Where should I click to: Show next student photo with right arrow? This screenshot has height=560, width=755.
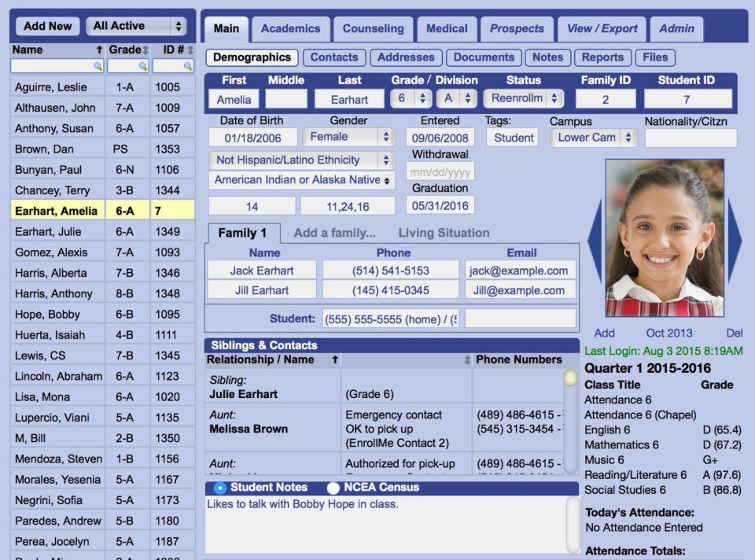point(735,240)
